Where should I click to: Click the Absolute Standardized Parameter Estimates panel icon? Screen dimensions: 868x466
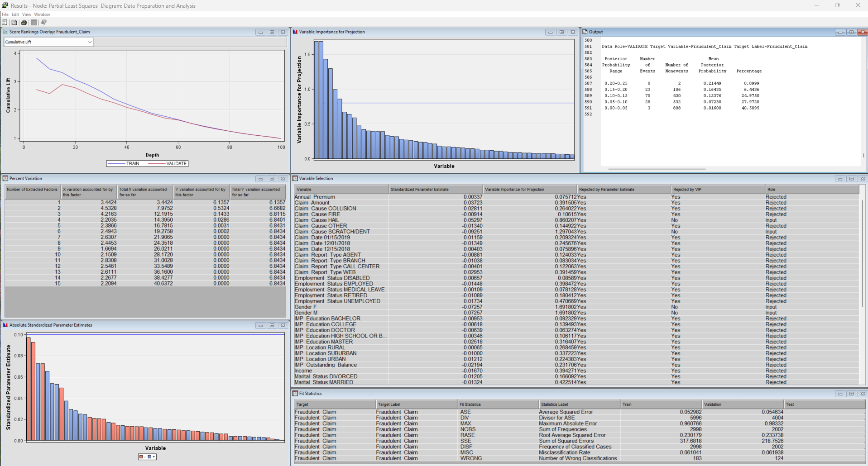(5, 325)
